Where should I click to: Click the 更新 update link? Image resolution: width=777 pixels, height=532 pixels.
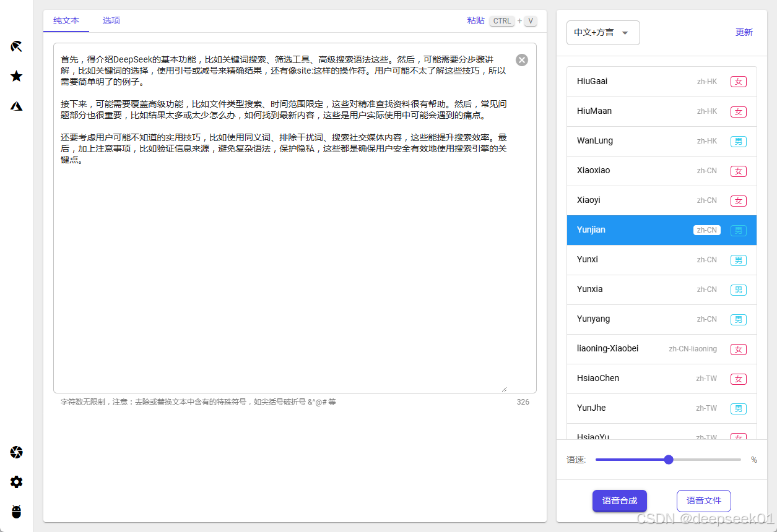(x=744, y=33)
